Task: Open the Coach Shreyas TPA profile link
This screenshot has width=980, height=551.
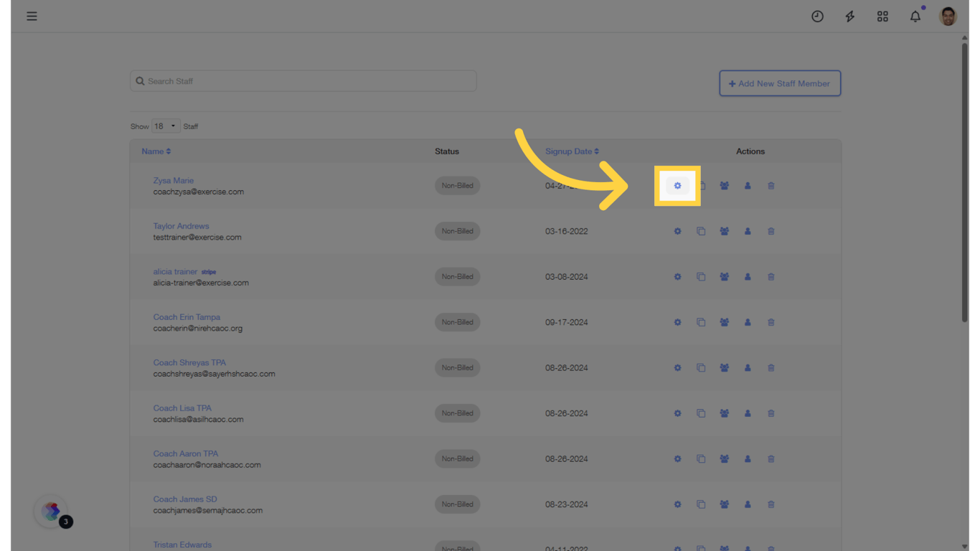Action: tap(189, 363)
